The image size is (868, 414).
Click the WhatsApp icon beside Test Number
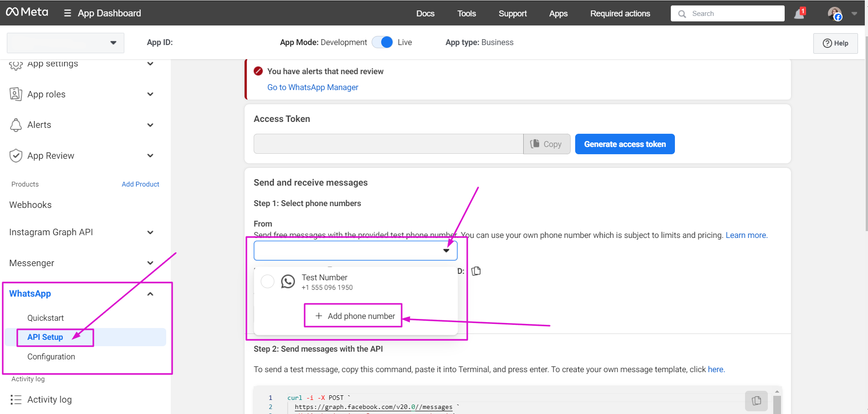click(288, 282)
